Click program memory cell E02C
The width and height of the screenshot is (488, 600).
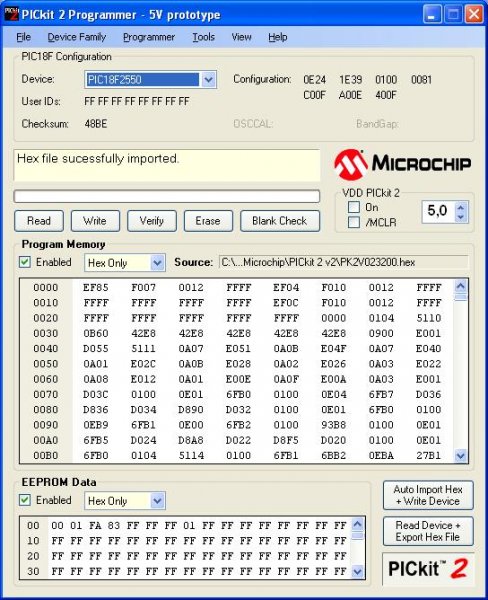(x=144, y=364)
